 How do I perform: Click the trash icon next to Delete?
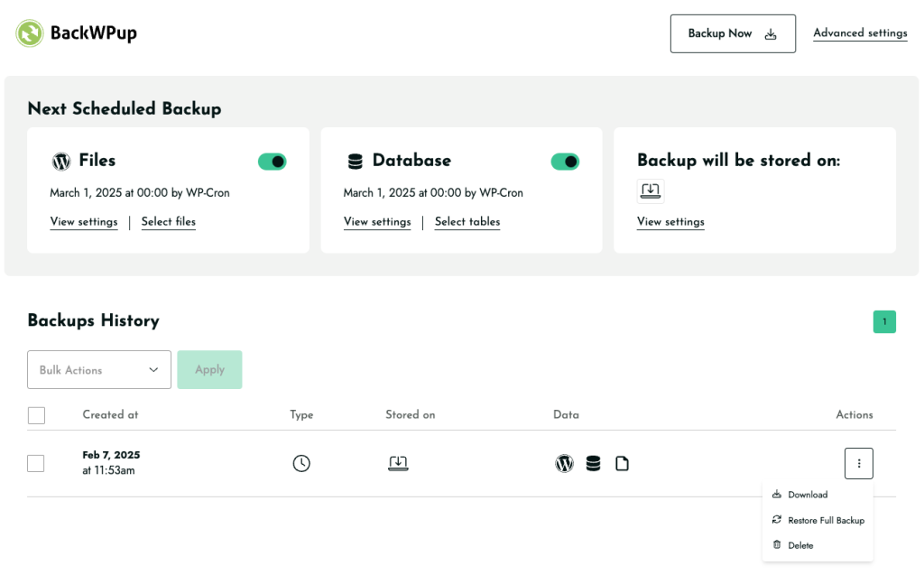click(x=778, y=545)
